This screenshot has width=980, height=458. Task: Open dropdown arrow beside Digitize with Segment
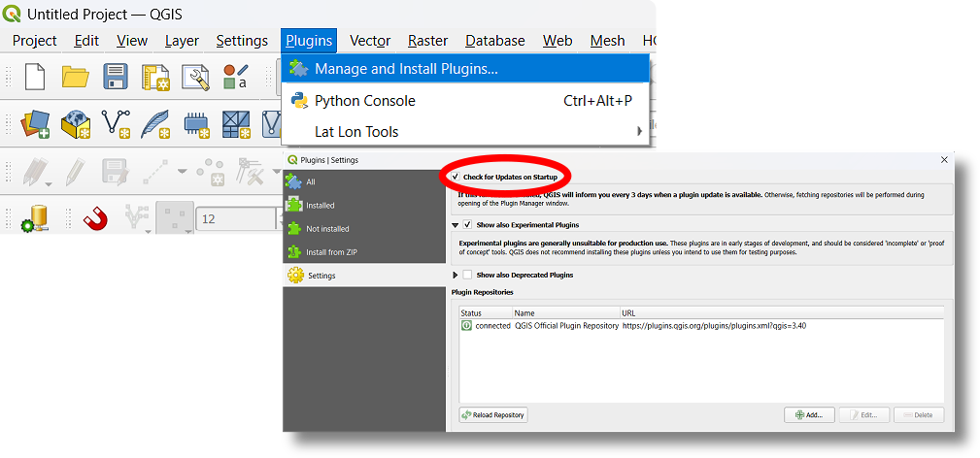182,171
